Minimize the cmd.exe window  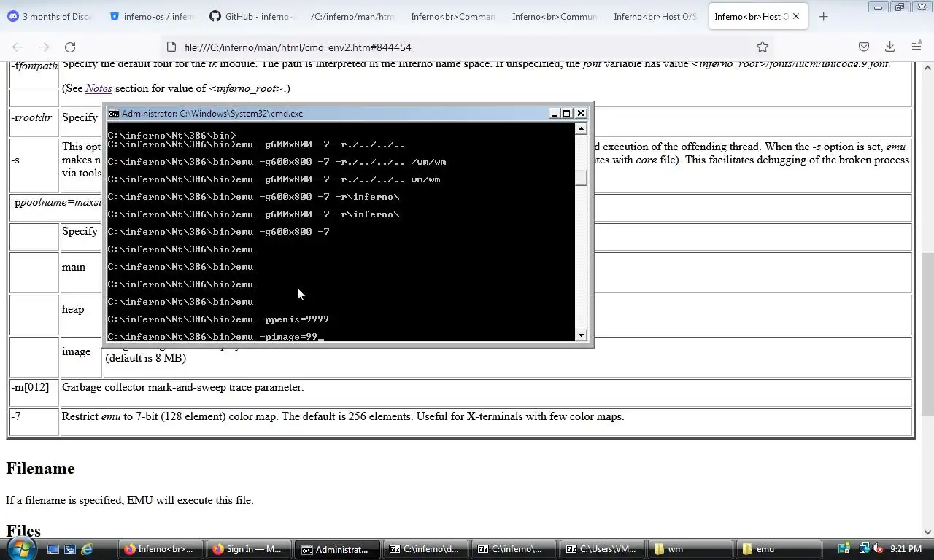554,113
